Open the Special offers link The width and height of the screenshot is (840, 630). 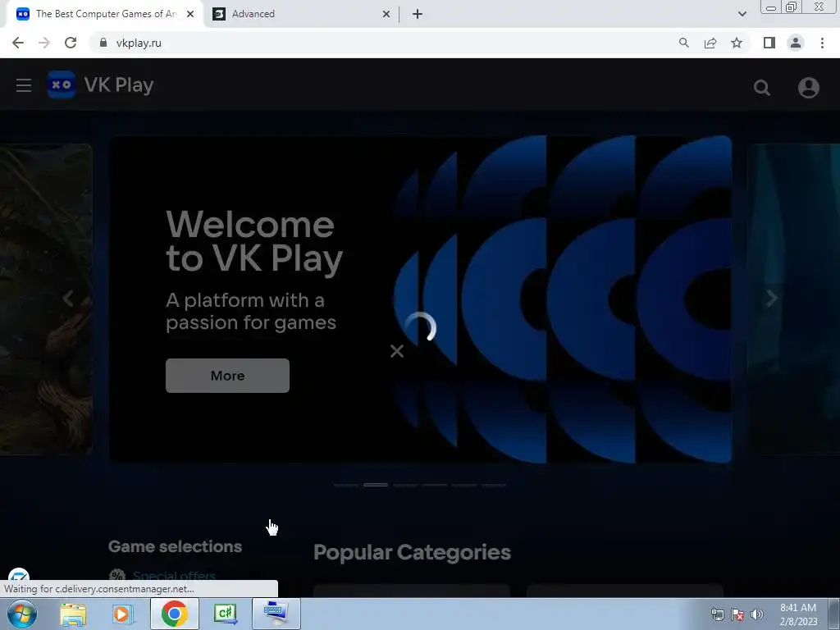point(174,576)
